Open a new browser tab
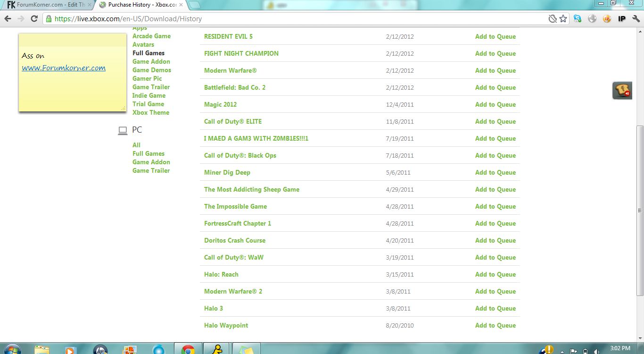644x354 pixels. click(194, 5)
